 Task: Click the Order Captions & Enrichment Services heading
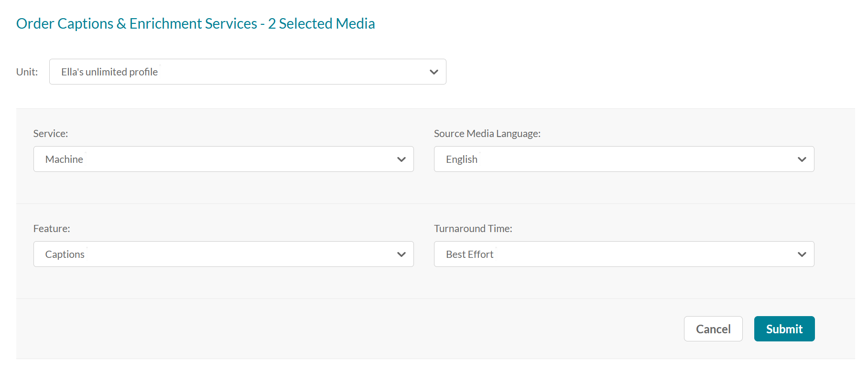[x=195, y=23]
